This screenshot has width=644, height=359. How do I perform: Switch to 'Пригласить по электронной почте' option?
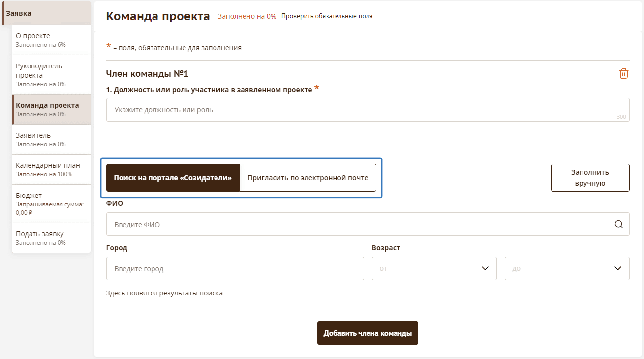click(307, 178)
